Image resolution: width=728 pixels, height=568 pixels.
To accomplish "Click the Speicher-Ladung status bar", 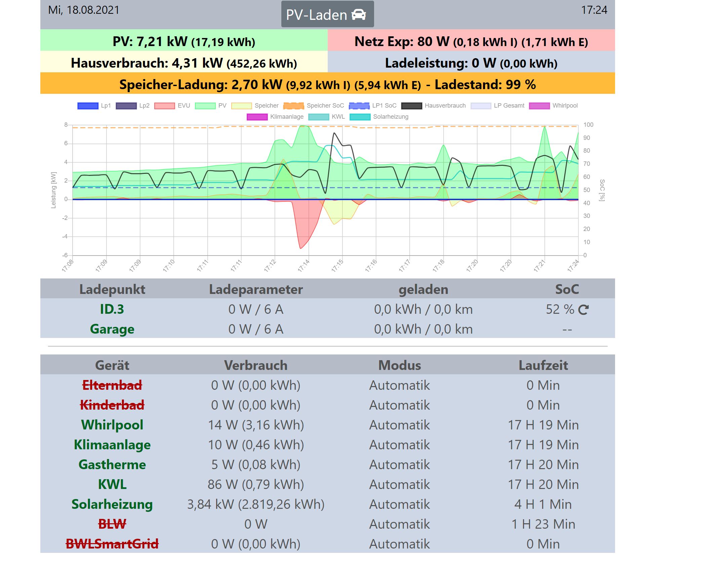I will pos(327,84).
